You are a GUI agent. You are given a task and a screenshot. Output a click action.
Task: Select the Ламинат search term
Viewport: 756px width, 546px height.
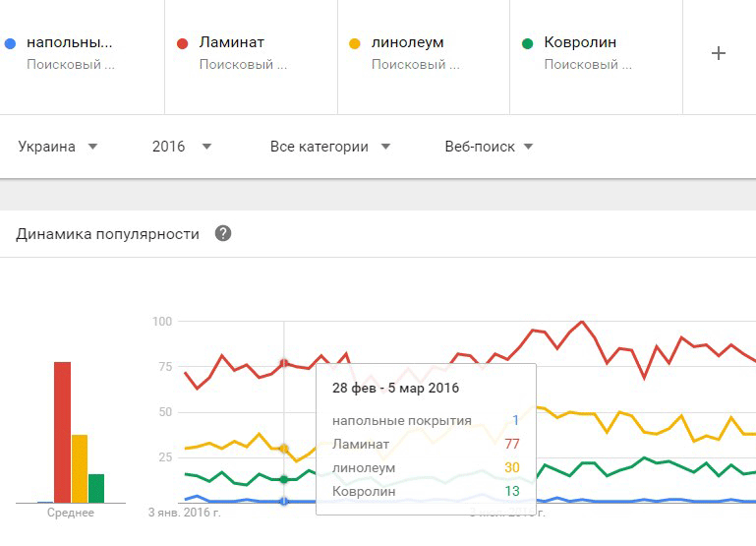click(x=232, y=42)
